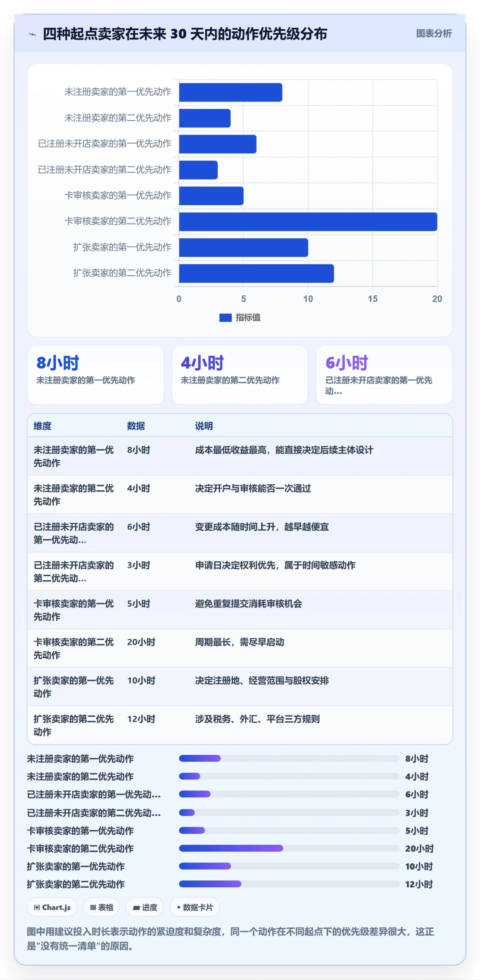Click the 说明 column header
This screenshot has height=980, width=480.
[204, 426]
